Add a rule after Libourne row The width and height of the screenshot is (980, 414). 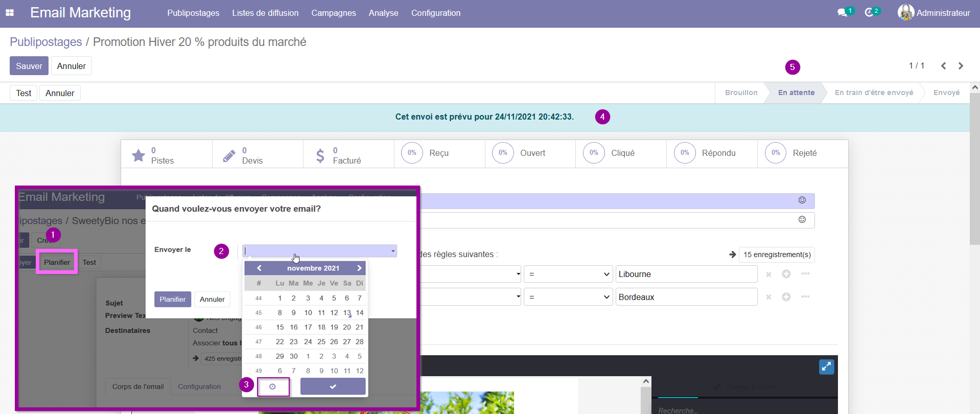click(x=786, y=274)
